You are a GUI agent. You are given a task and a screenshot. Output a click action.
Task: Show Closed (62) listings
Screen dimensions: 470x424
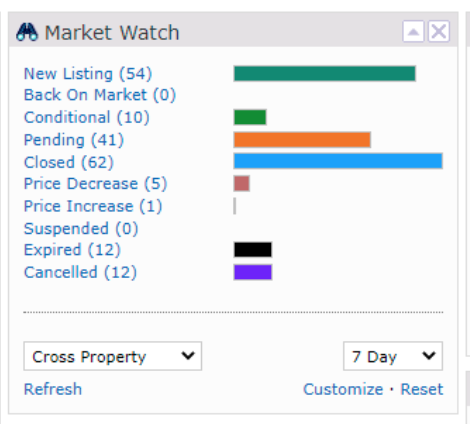tap(69, 162)
